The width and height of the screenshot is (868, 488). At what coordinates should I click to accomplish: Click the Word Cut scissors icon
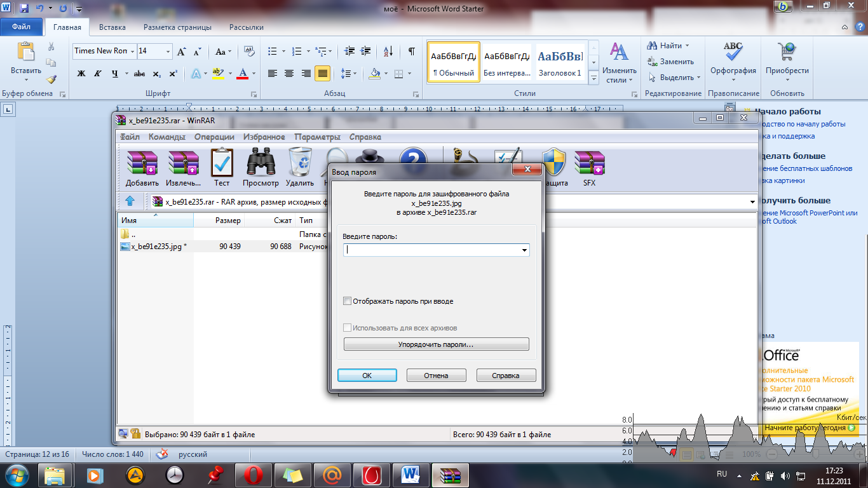(x=51, y=46)
